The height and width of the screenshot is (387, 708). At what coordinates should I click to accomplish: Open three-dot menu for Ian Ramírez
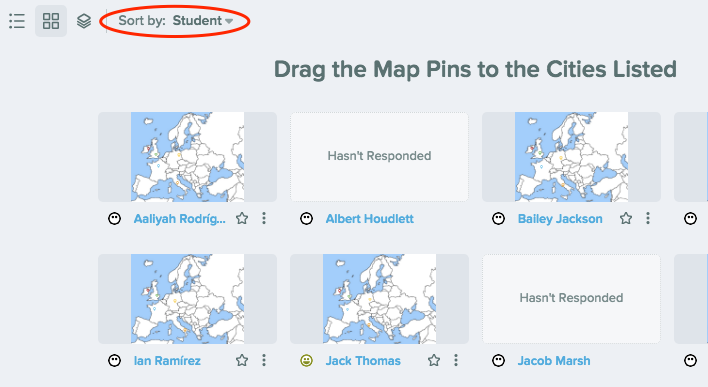[x=264, y=360]
